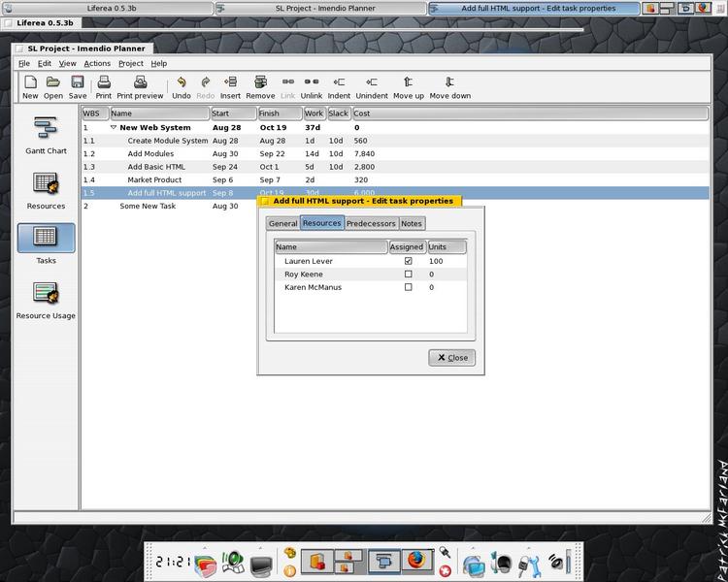Switch to the Predecessors tab
Image resolution: width=728 pixels, height=582 pixels.
371,223
